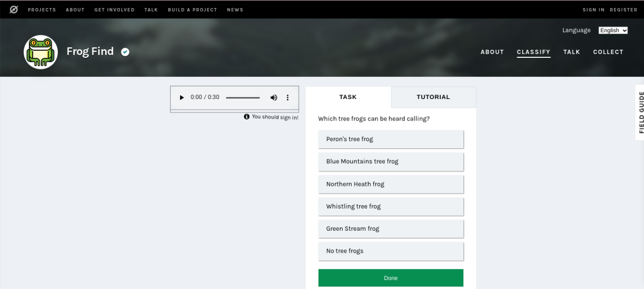The width and height of the screenshot is (644, 289).
Task: Click the info icon next to sign-in notice
Action: (247, 117)
